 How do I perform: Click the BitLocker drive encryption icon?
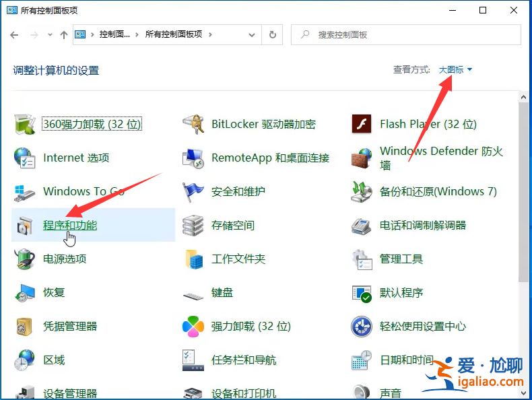pyautogui.click(x=193, y=125)
